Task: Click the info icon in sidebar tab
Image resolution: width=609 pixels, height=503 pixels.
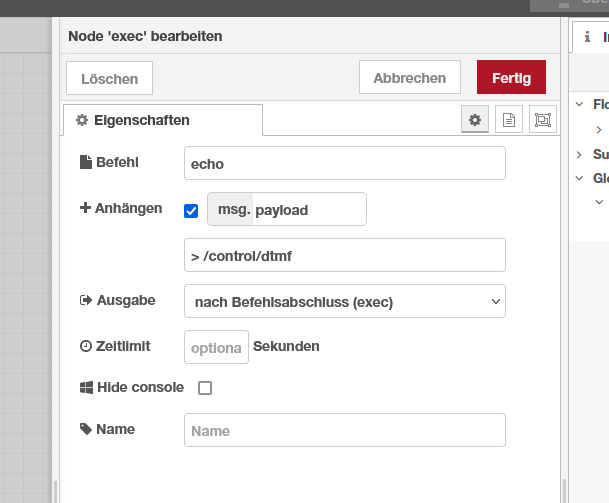Action: (x=588, y=37)
